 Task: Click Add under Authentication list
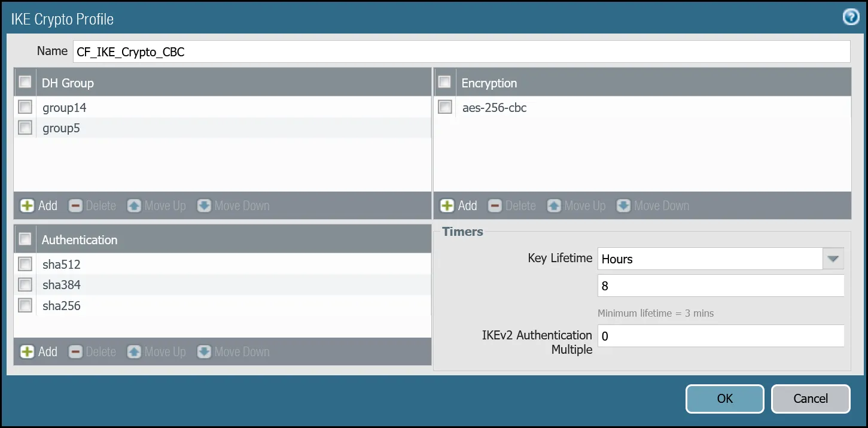[x=39, y=351]
